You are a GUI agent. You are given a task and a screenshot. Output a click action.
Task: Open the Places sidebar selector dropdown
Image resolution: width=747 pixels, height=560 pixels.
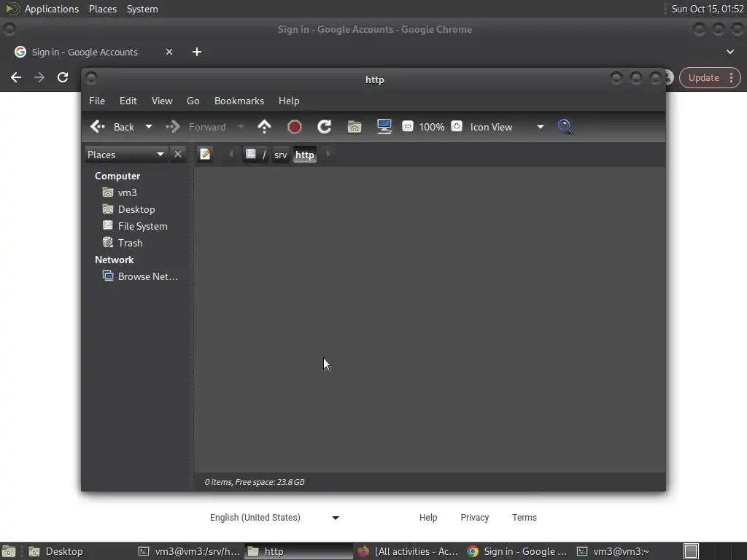[125, 155]
